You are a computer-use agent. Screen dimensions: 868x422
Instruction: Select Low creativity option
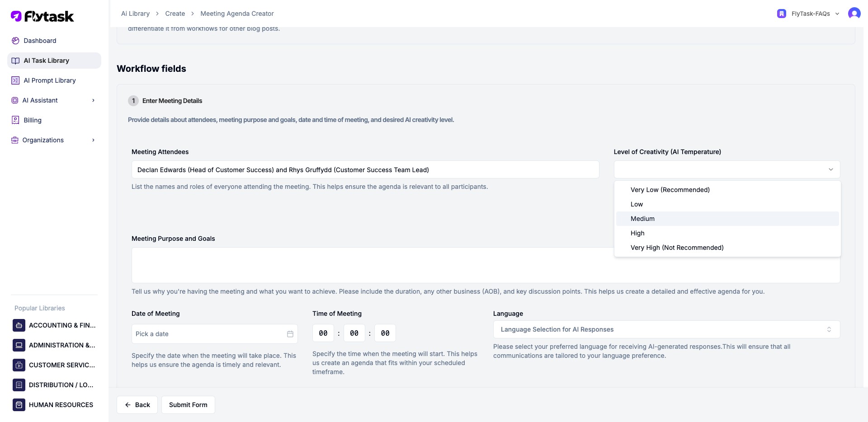click(727, 204)
